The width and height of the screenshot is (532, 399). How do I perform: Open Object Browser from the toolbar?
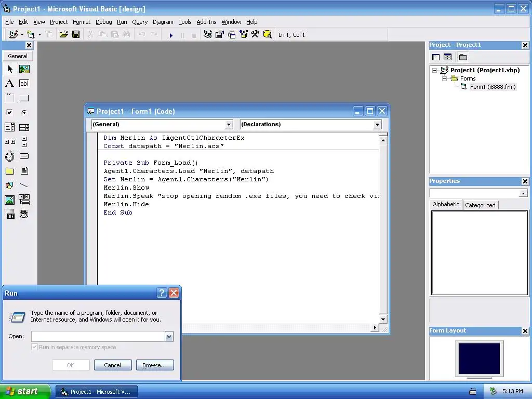[x=244, y=35]
